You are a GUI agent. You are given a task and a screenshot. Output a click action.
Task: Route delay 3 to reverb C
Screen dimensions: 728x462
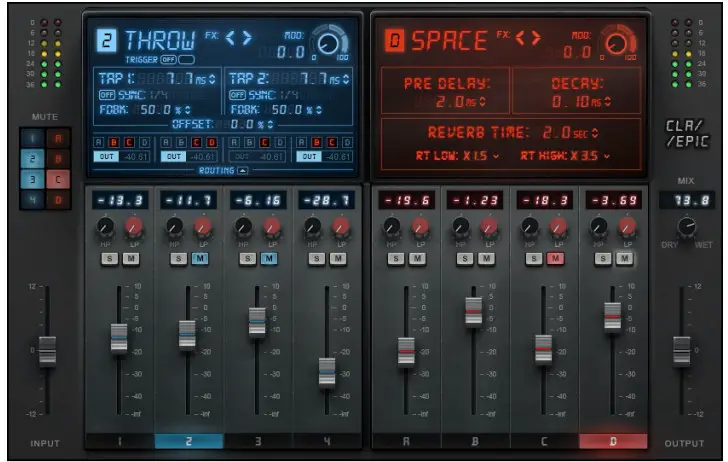pos(264,142)
